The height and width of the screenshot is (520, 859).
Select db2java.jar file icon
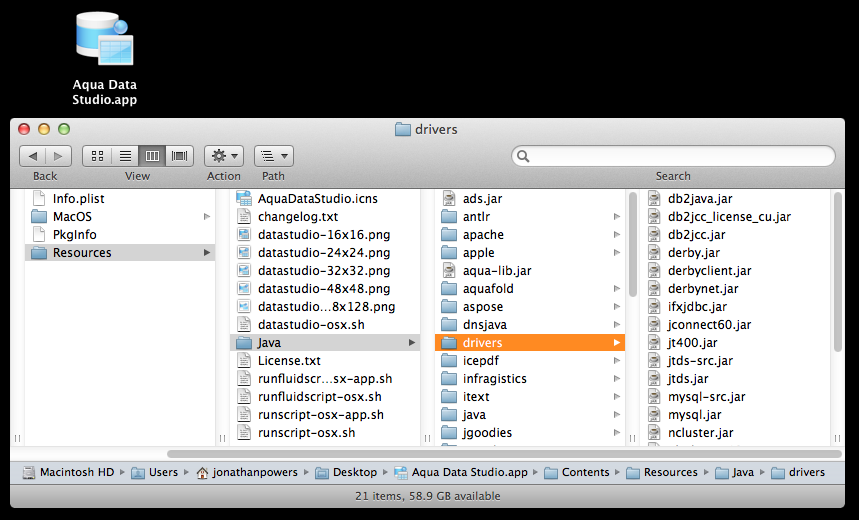tap(654, 198)
